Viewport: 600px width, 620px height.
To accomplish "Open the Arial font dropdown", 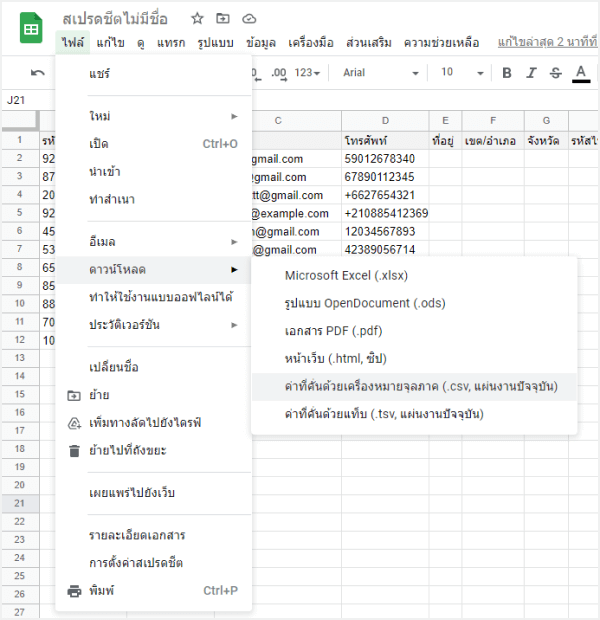I will click(381, 73).
